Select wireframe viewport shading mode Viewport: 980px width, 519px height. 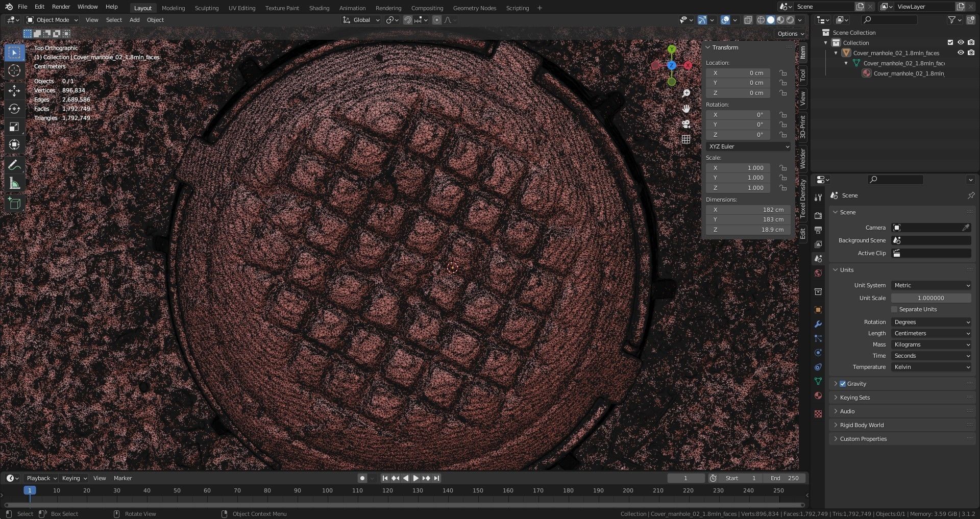761,20
